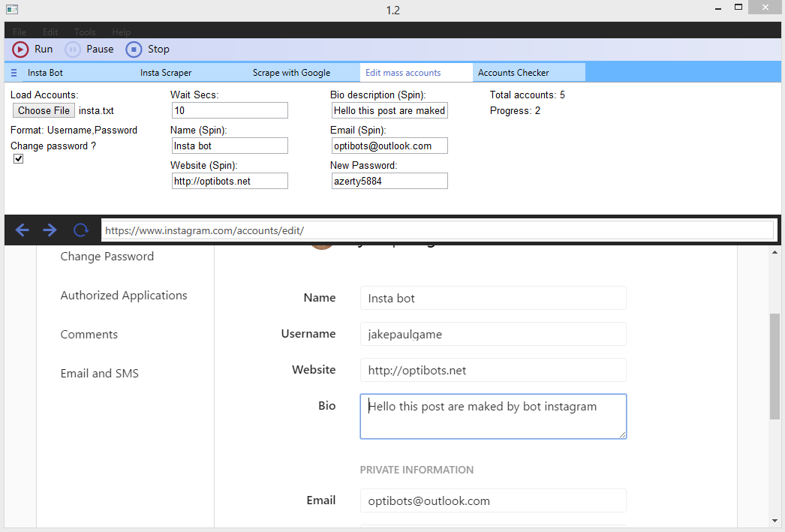785x532 pixels.
Task: Focus the Name (Spin) field
Action: click(x=230, y=146)
